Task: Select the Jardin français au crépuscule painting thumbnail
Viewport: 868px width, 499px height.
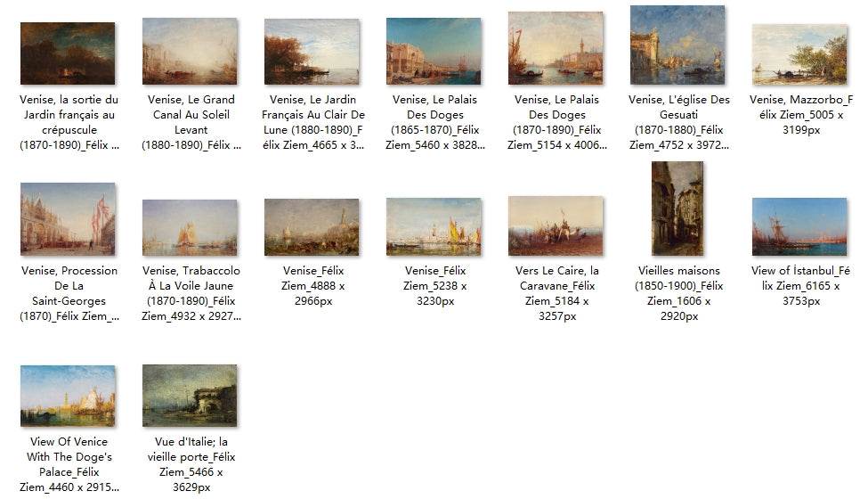Action: click(68, 53)
